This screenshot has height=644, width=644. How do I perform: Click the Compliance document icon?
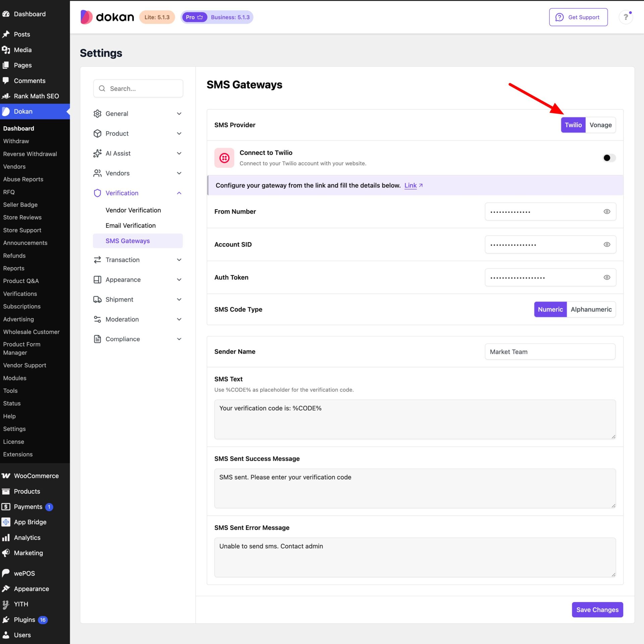click(97, 339)
